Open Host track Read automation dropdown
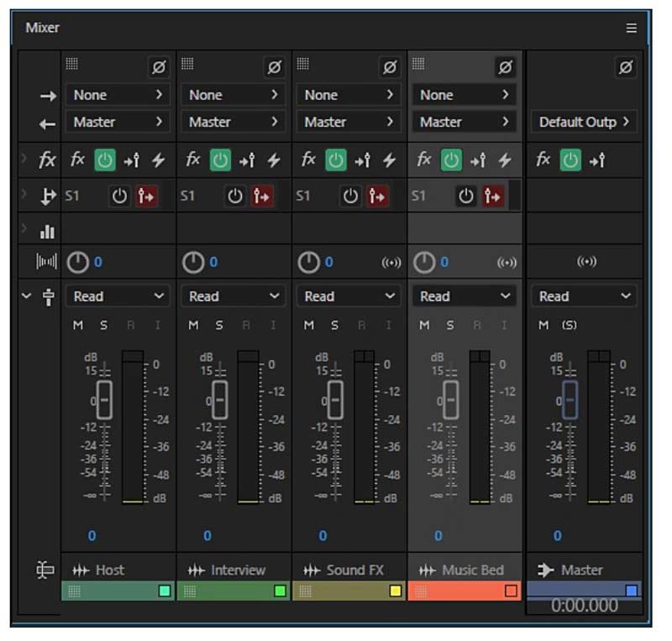 (118, 297)
